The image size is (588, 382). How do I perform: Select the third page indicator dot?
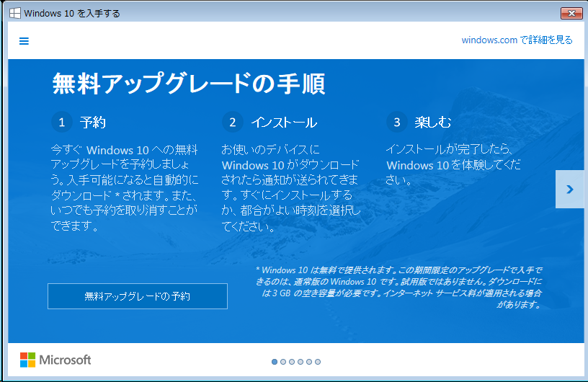pyautogui.click(x=292, y=362)
